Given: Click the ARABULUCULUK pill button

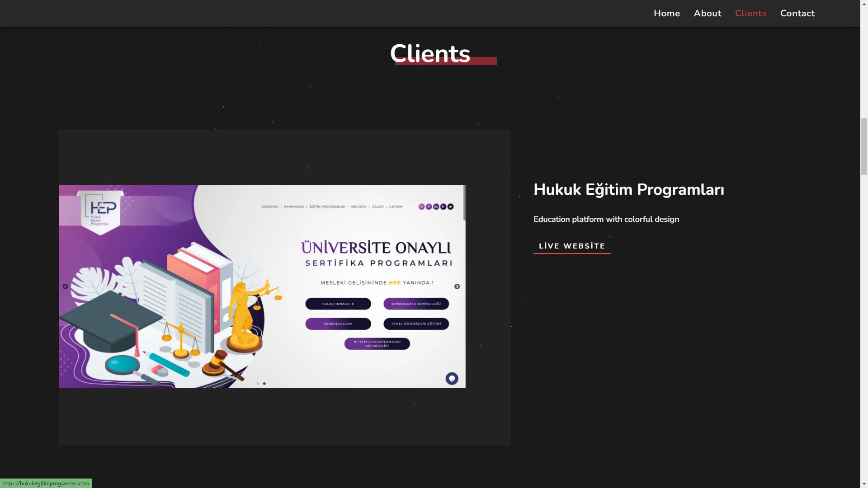Looking at the screenshot, I should [338, 324].
